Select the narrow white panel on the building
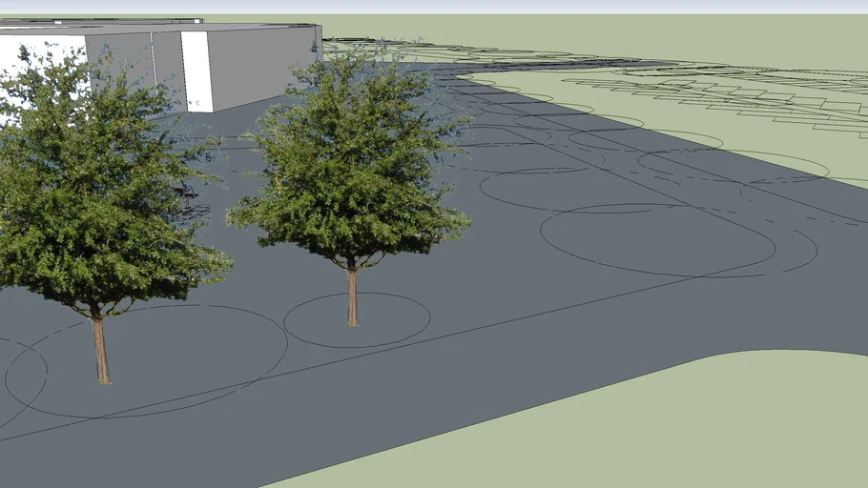Screen dimensions: 868x488 (196, 71)
